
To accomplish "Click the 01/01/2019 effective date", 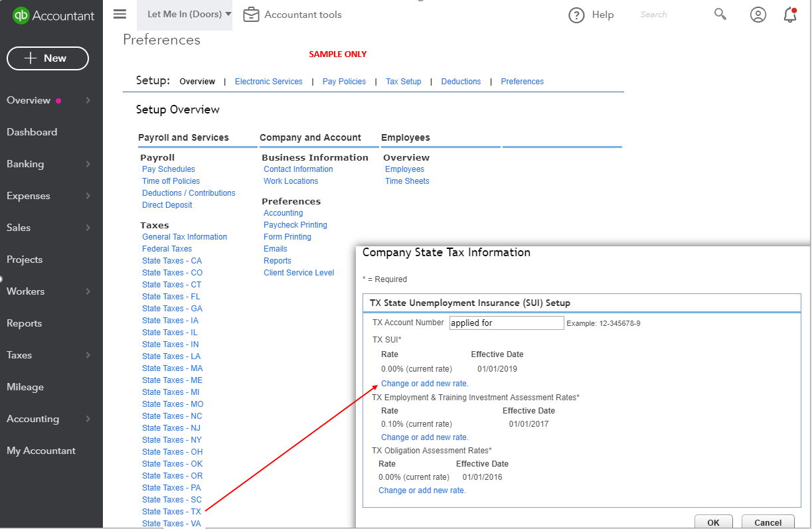I will pos(497,369).
